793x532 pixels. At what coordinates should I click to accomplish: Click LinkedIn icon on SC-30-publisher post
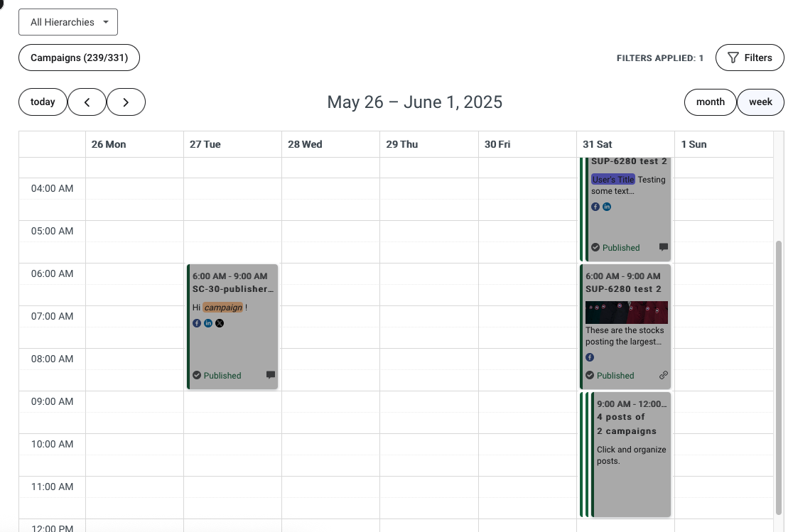[208, 323]
